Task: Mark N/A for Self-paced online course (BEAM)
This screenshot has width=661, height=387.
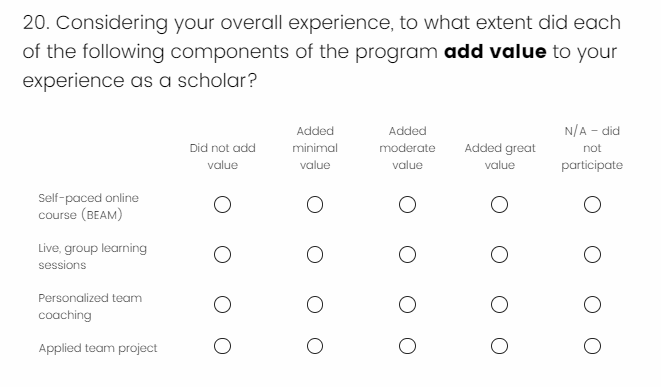Action: (x=592, y=204)
